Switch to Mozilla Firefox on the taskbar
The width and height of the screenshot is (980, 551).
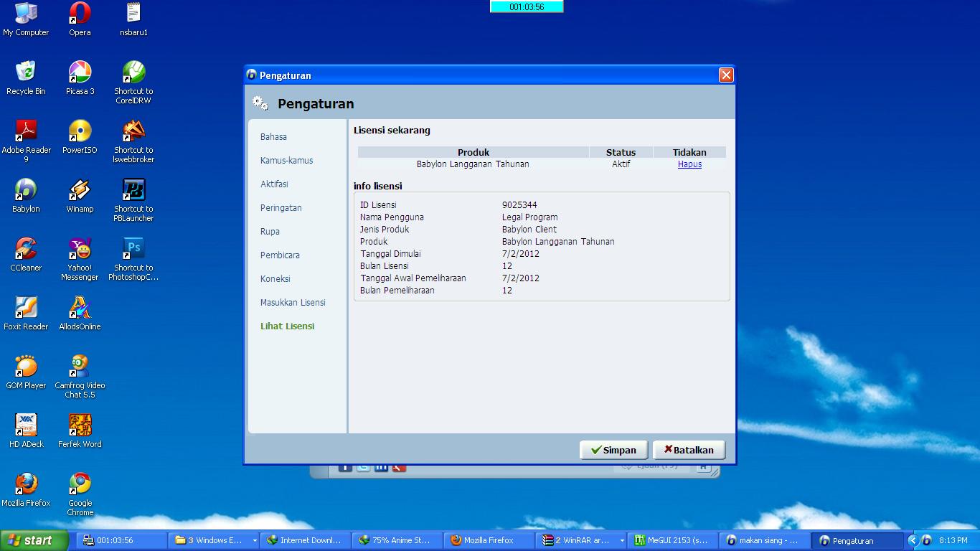pos(489,540)
